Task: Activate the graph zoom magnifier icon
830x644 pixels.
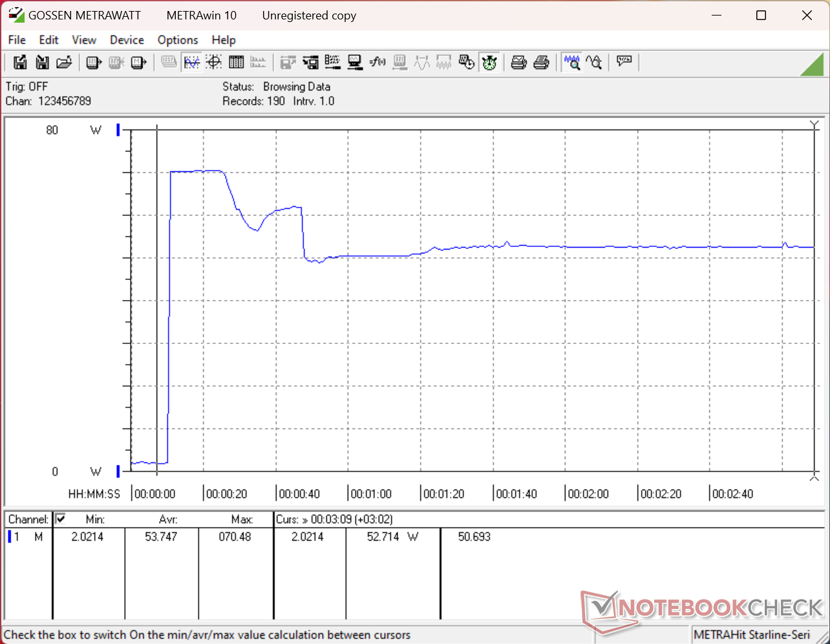Action: pyautogui.click(x=571, y=62)
